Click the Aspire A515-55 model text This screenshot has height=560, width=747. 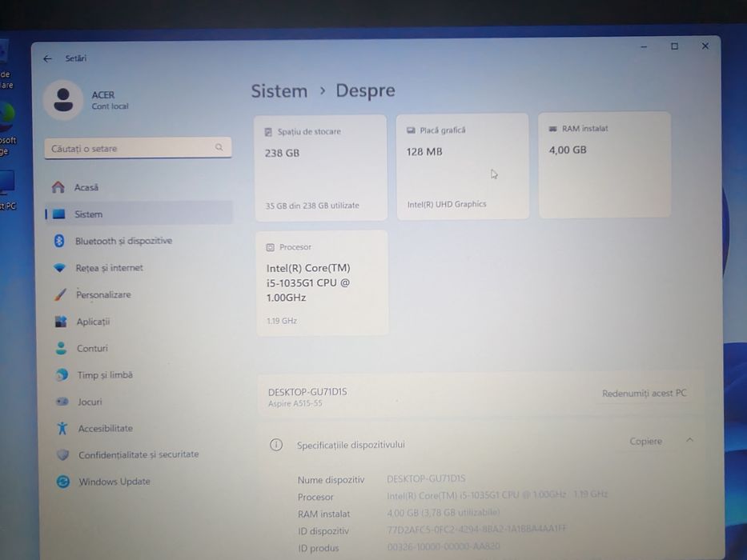[295, 403]
